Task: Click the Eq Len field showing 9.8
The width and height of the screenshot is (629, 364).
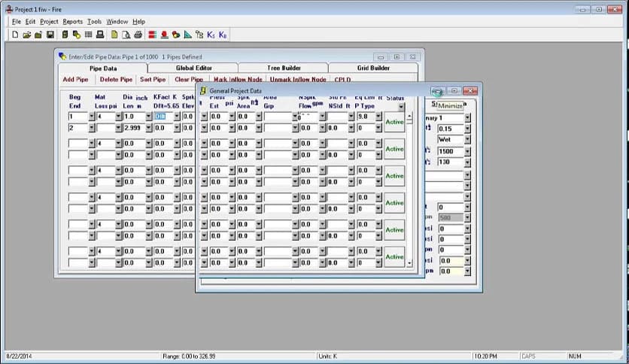Action: (x=366, y=117)
